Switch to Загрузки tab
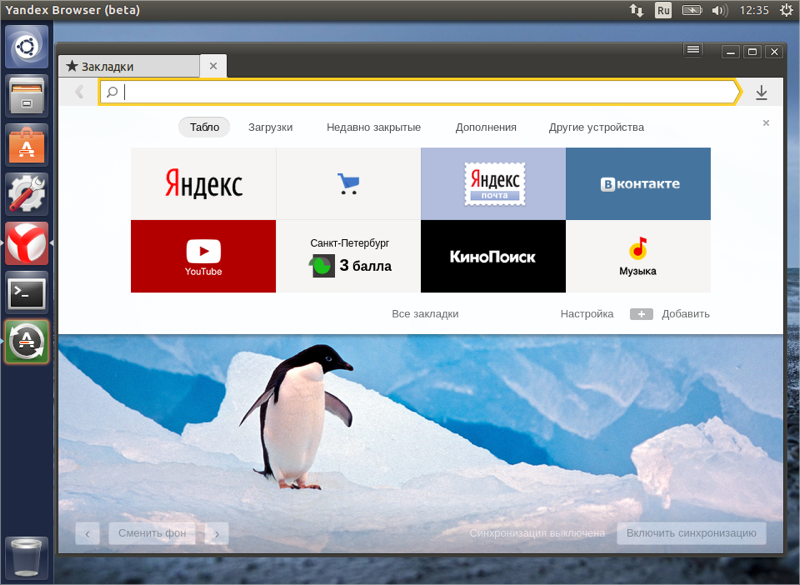Viewport: 800px width, 585px height. tap(270, 127)
